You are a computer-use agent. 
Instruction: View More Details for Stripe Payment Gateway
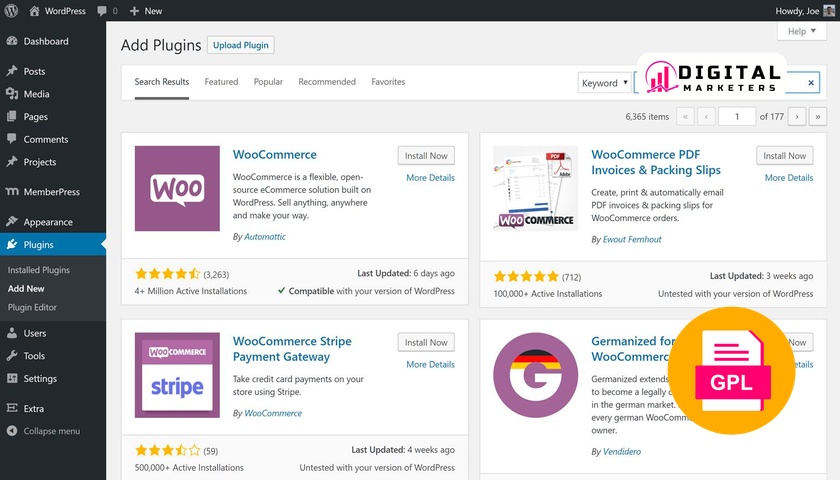pos(430,364)
